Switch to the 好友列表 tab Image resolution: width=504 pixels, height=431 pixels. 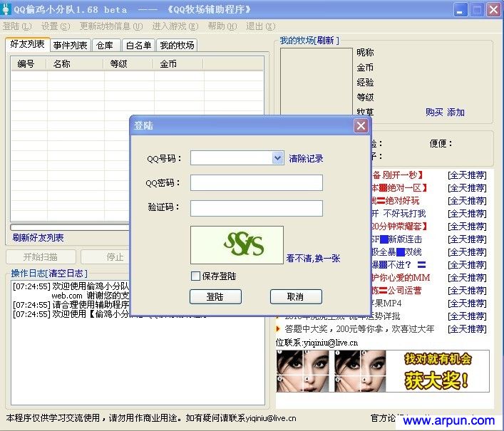coord(28,44)
